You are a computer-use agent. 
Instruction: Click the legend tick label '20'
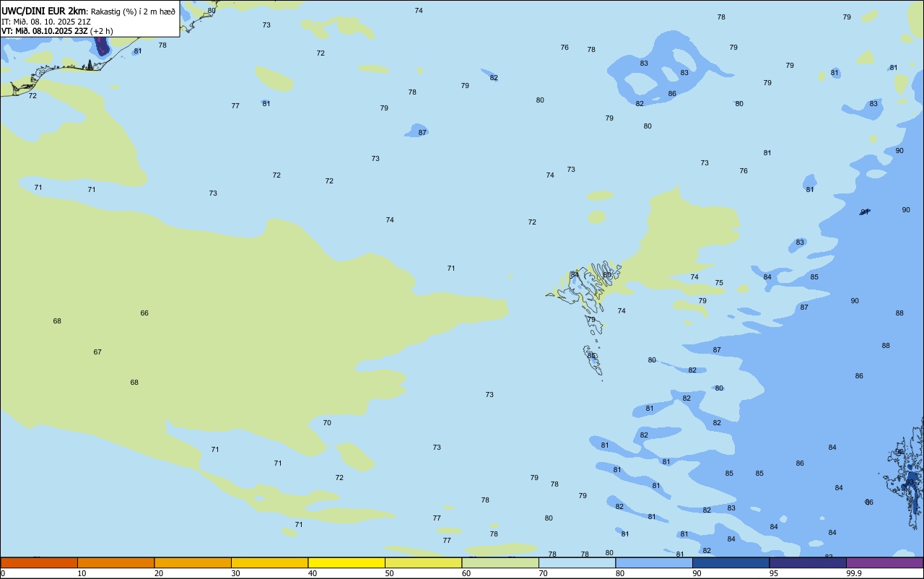[x=159, y=573]
